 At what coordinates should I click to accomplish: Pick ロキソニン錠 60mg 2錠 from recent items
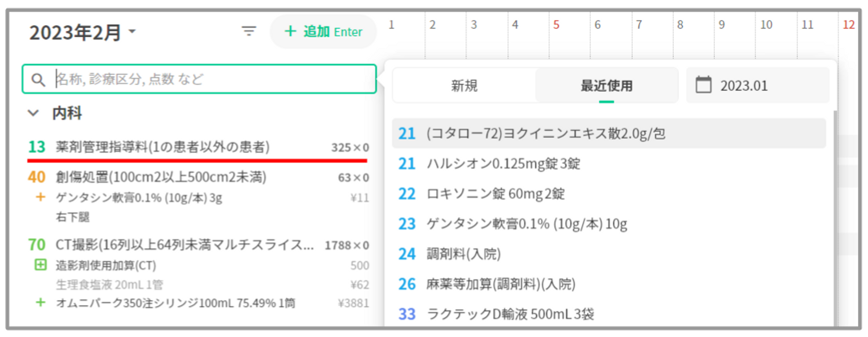pyautogui.click(x=496, y=193)
